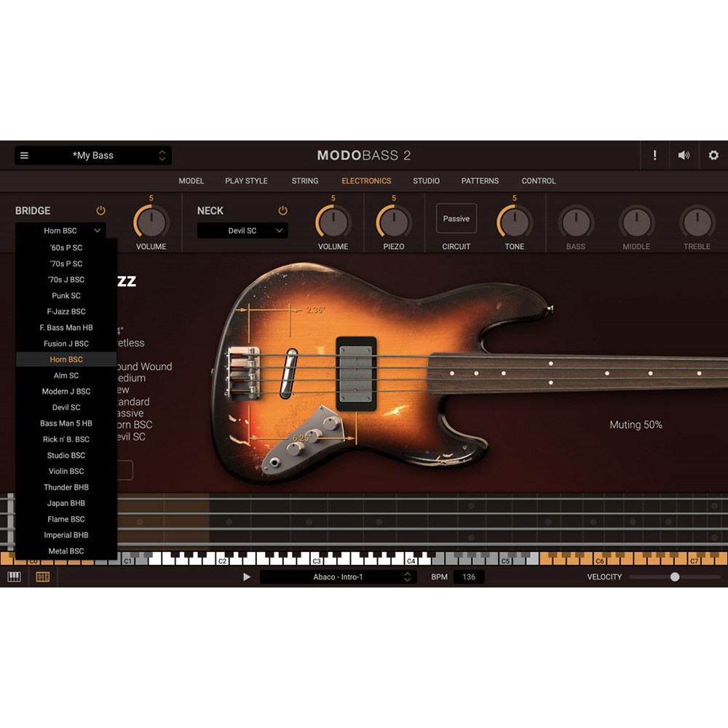The height and width of the screenshot is (728, 728).
Task: Open the ELECTRONICS tab
Action: [366, 181]
